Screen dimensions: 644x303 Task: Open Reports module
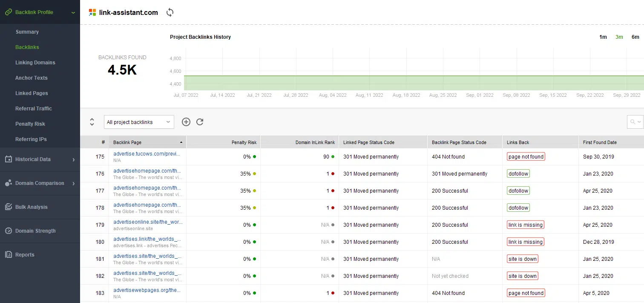25,255
